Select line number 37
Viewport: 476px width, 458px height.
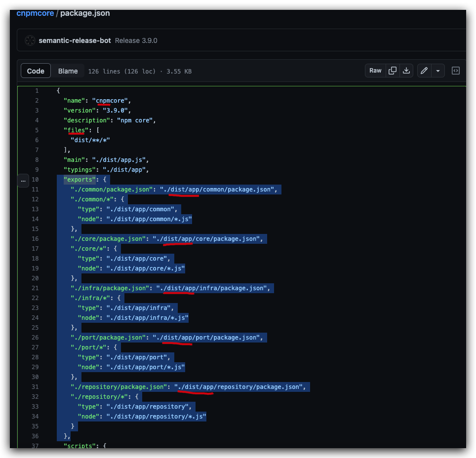(x=35, y=446)
